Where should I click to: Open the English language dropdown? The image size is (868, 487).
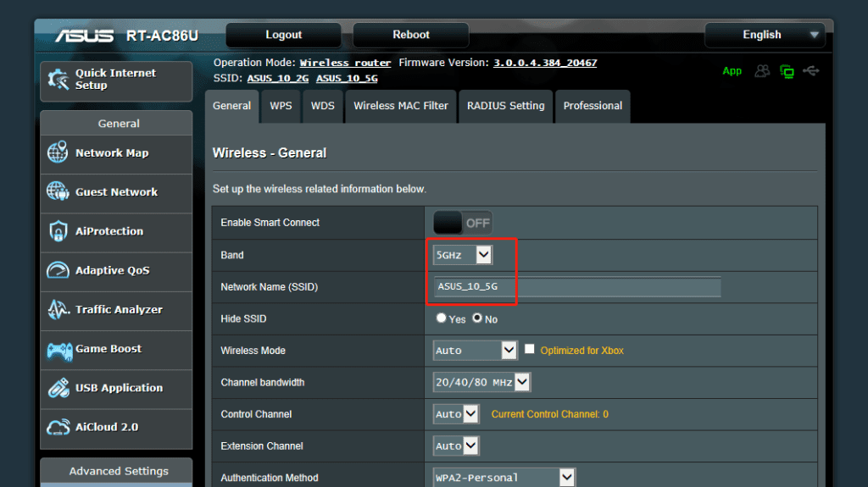pyautogui.click(x=765, y=35)
